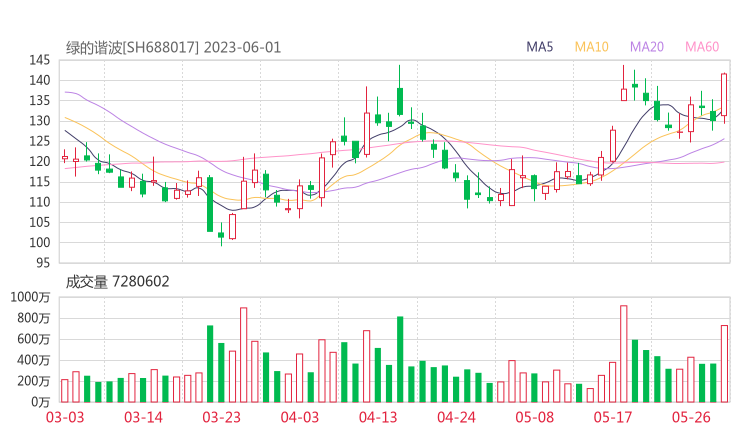
Task: Click the 成交量 7280602 volume label
Action: pyautogui.click(x=117, y=282)
